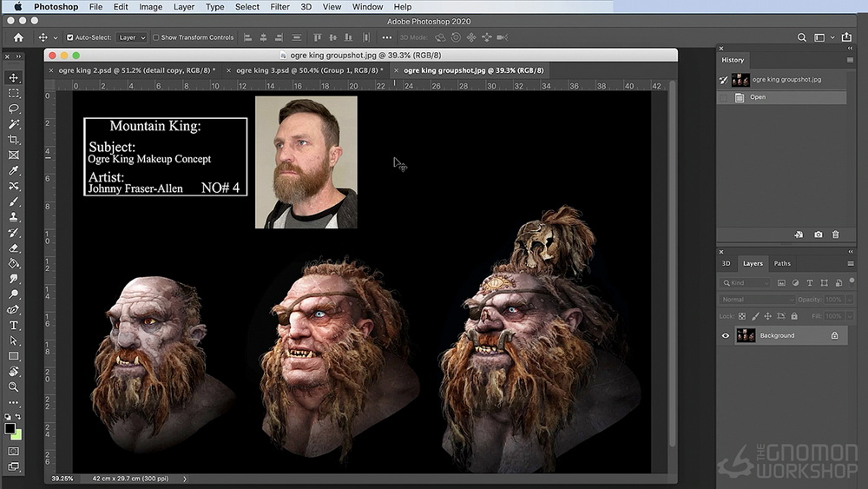
Task: Hide the Background layer eye icon
Action: pos(725,335)
